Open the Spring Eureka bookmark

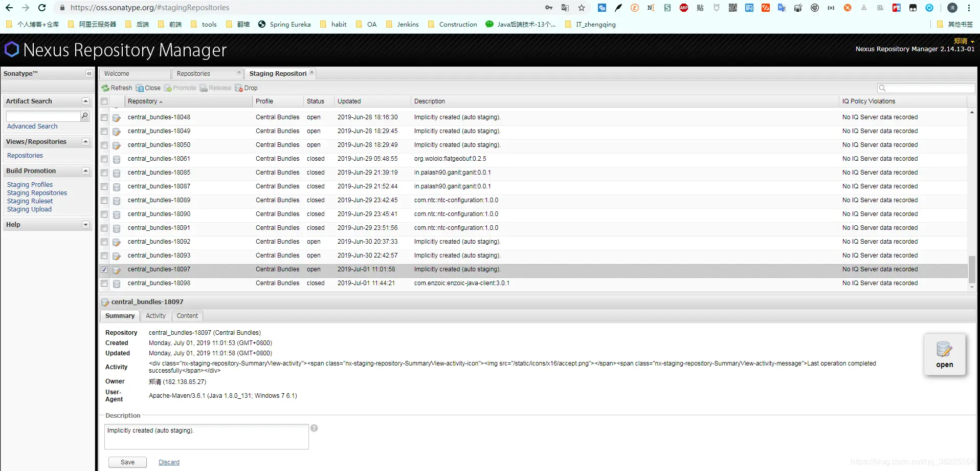(x=284, y=24)
